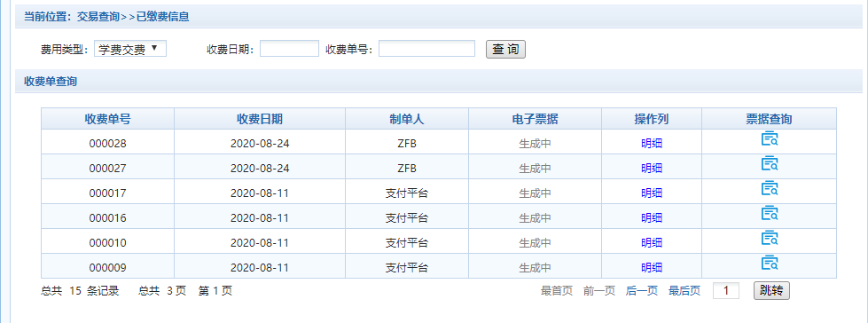The image size is (868, 323).
Task: Click 生成中 status in row 000016
Action: click(535, 218)
